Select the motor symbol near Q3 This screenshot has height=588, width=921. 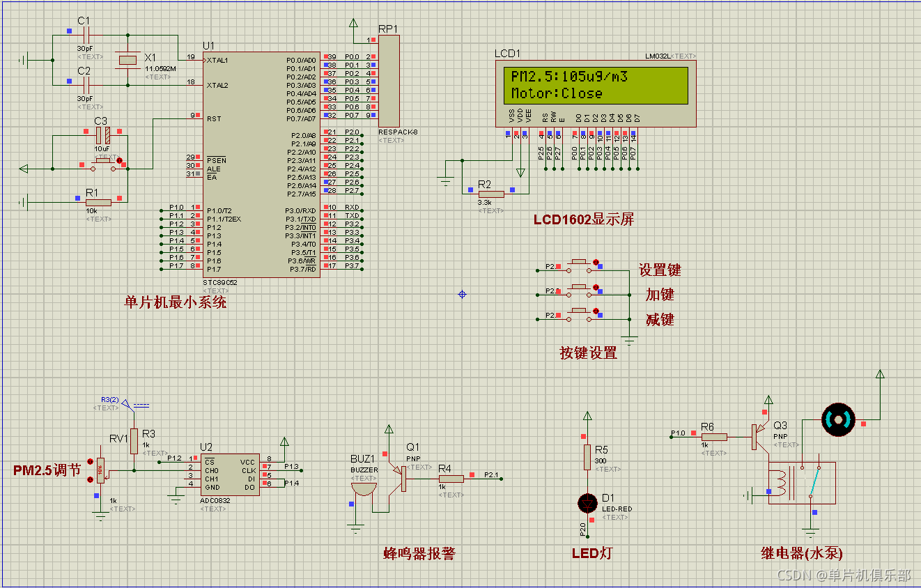[x=838, y=419]
